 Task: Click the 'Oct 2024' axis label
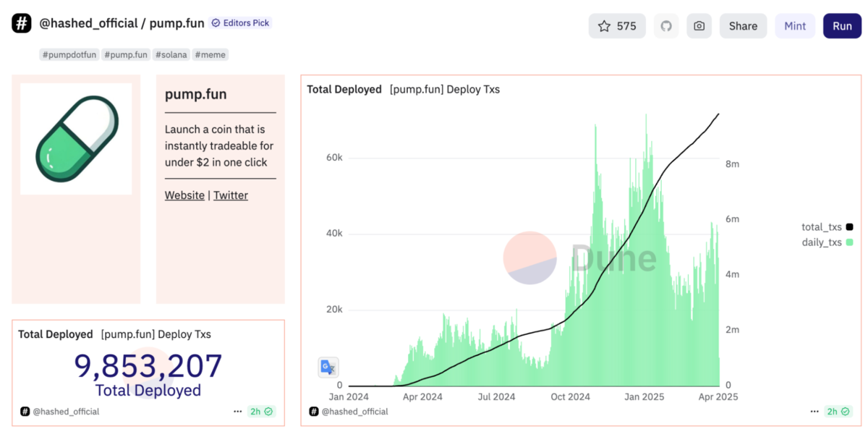pyautogui.click(x=570, y=397)
